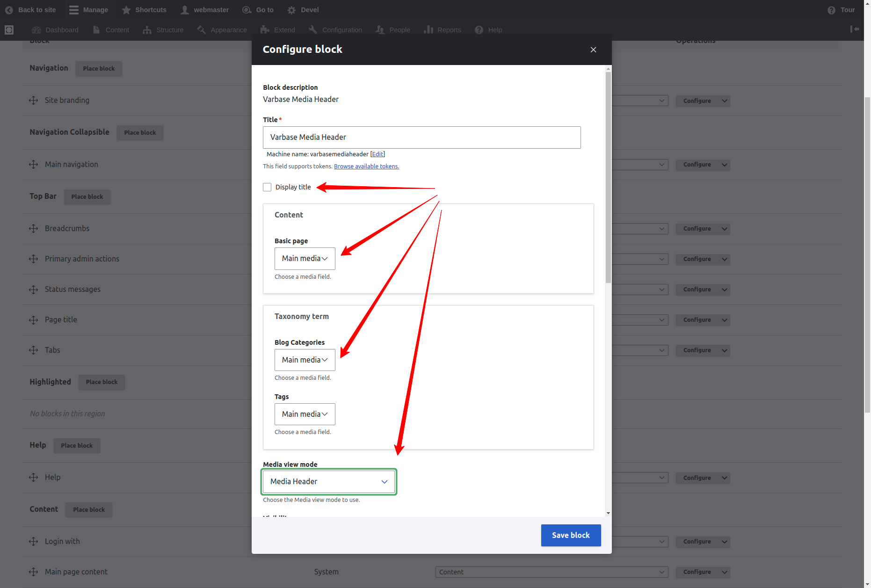Enable the Display title checkbox
The width and height of the screenshot is (871, 588).
tap(267, 187)
